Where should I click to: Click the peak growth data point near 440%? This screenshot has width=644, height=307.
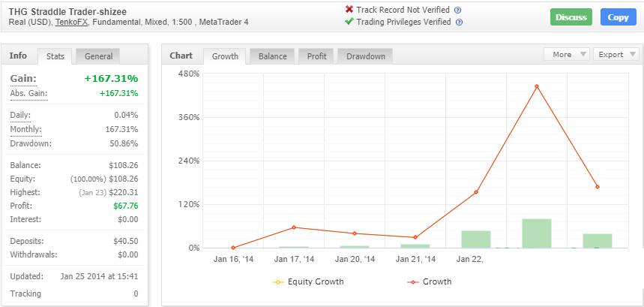click(536, 86)
